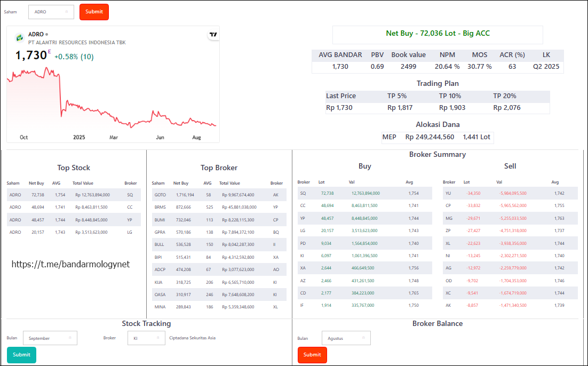This screenshot has height=366, width=588.
Task: Click the GPRA row in Top Broker
Action: coord(219,232)
